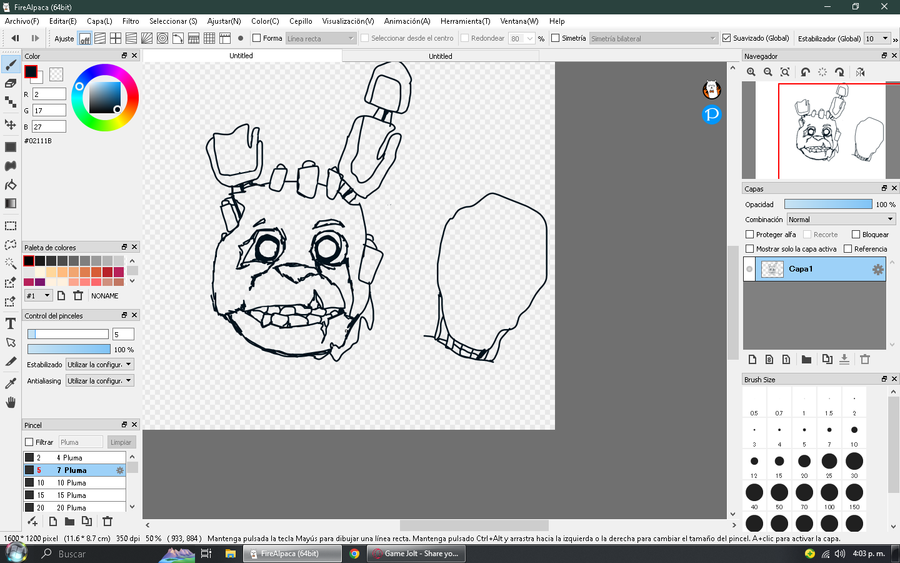Enable the Referencia checkbox
Viewport: 900px width, 563px height.
[x=848, y=249]
